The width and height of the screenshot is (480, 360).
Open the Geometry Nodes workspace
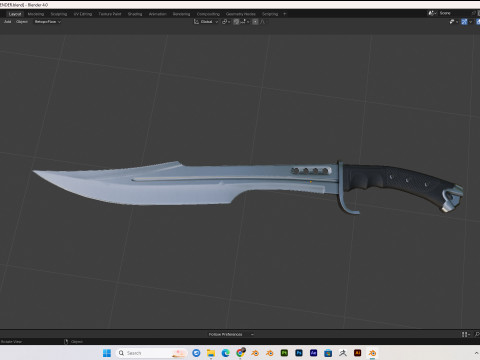pyautogui.click(x=241, y=14)
